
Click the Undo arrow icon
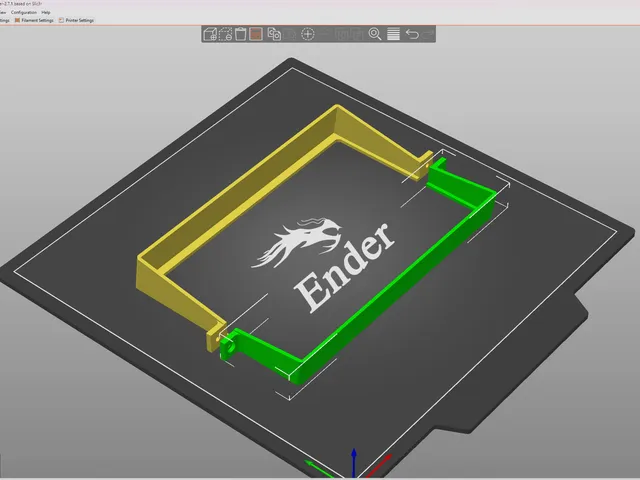pyautogui.click(x=412, y=34)
